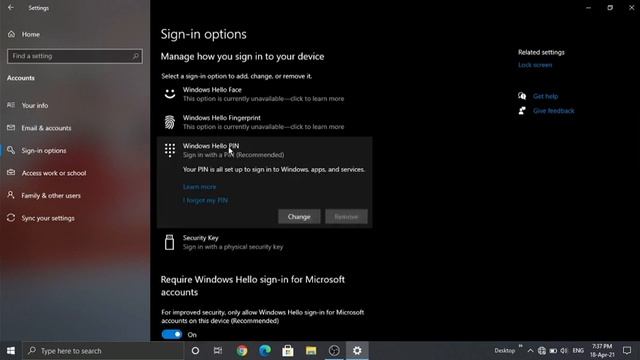Click the Home house icon

coord(11,34)
